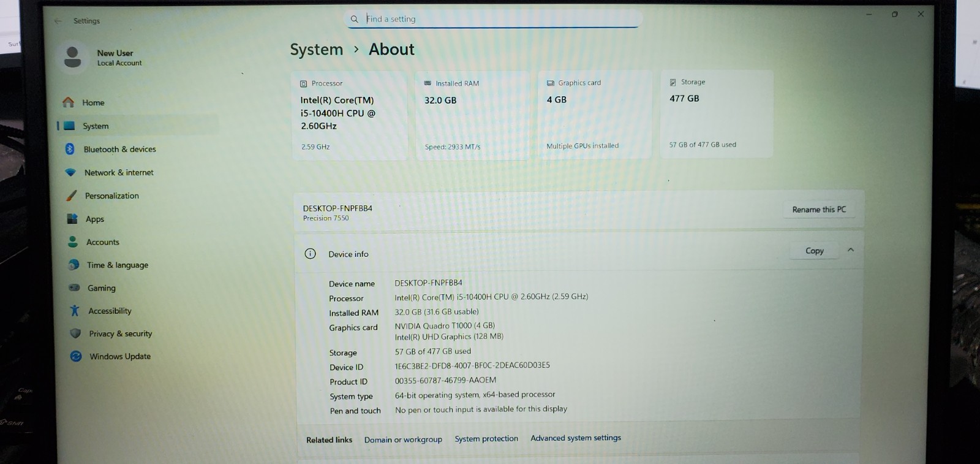Click the back arrow next to Settings
Image resolution: width=980 pixels, height=464 pixels.
tap(58, 21)
